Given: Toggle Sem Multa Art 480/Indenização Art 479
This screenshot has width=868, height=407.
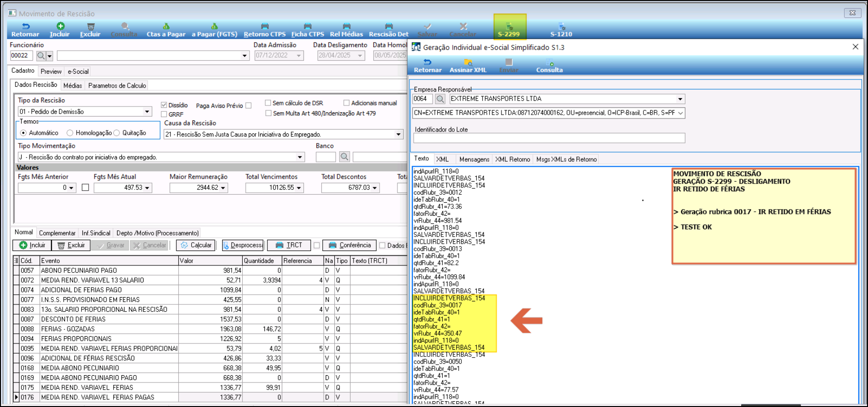Looking at the screenshot, I should [x=268, y=113].
